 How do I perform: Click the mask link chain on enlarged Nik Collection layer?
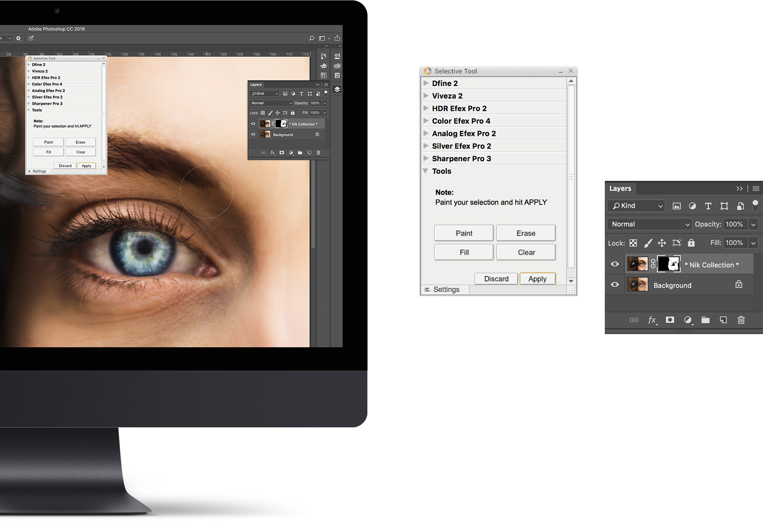coord(653,264)
